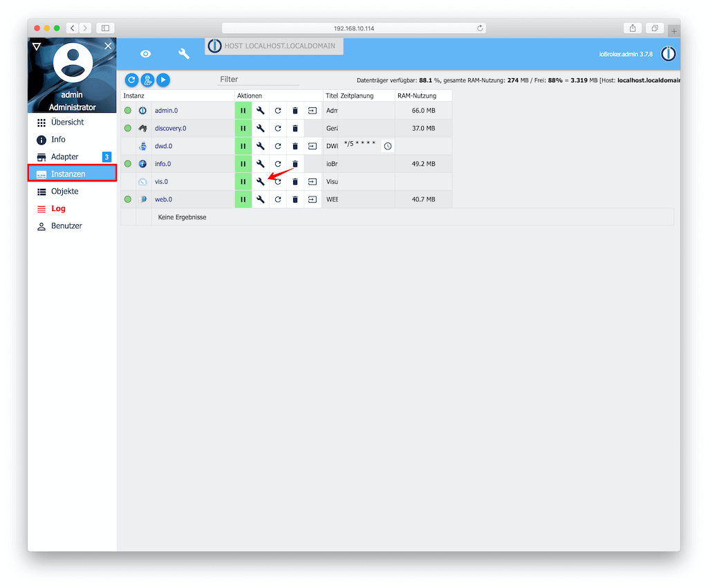The width and height of the screenshot is (708, 588).
Task: Open the dwd.0 instance link
Action: pyautogui.click(x=163, y=147)
